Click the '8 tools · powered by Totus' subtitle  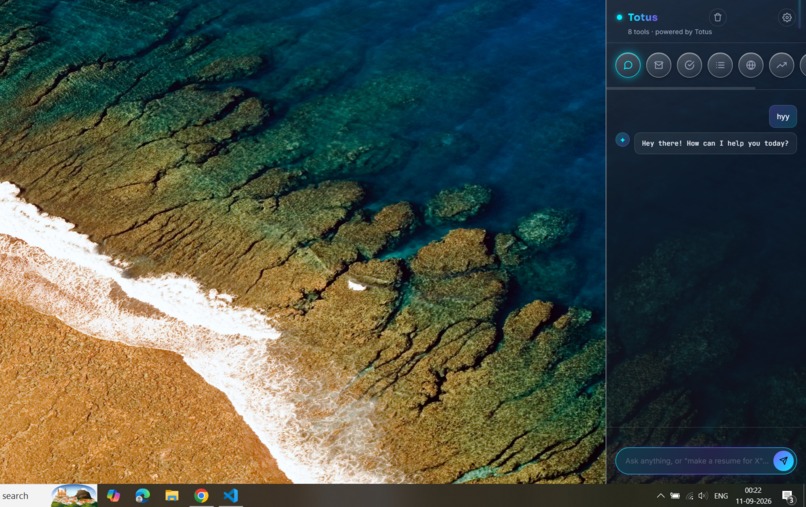669,32
